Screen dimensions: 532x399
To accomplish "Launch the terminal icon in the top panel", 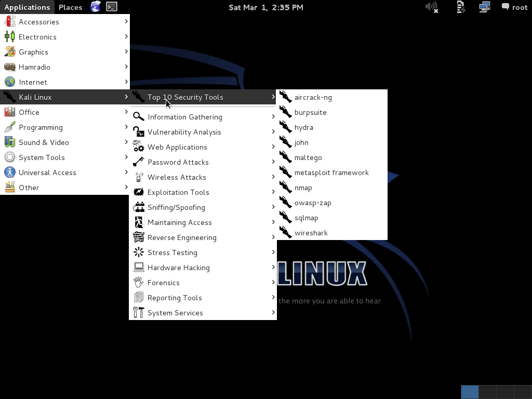I will point(112,7).
